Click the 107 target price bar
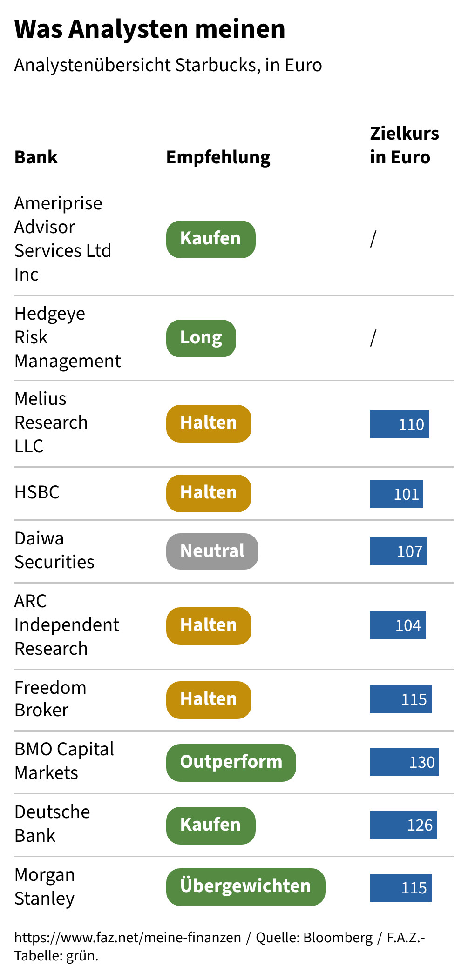The height and width of the screenshot is (980, 468). (399, 551)
